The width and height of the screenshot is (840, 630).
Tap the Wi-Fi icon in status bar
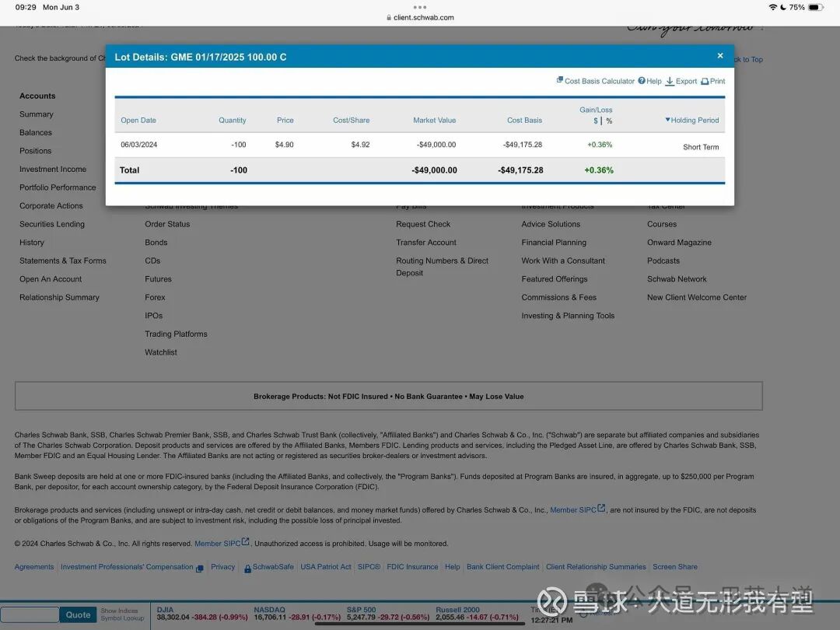[772, 8]
